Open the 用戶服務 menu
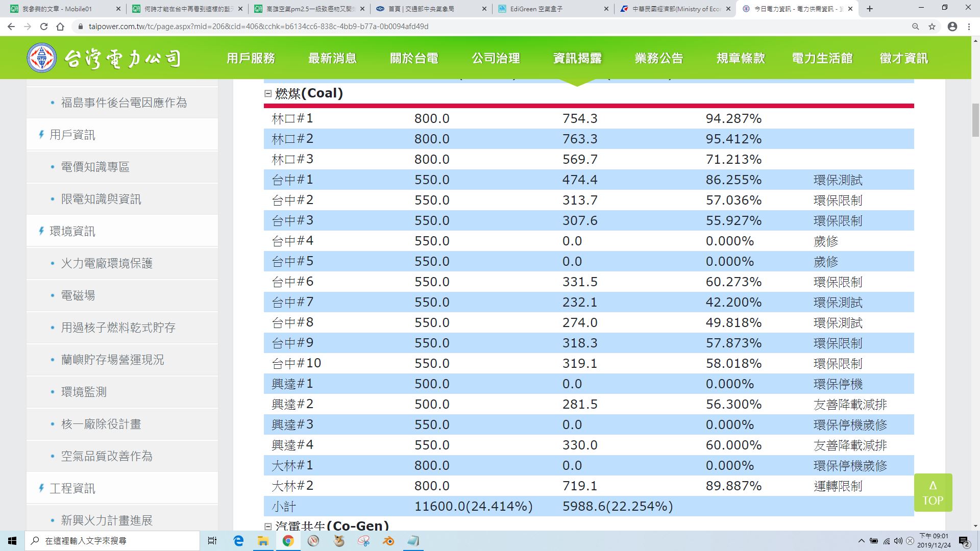Viewport: 980px width, 551px height. click(x=251, y=58)
